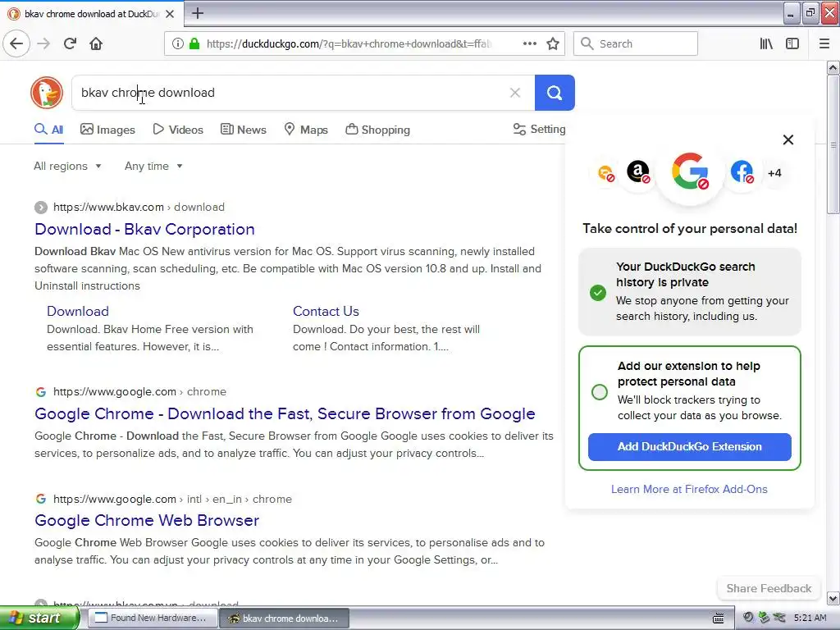Image resolution: width=840 pixels, height=630 pixels.
Task: Open the Windows start menu
Action: [x=39, y=618]
